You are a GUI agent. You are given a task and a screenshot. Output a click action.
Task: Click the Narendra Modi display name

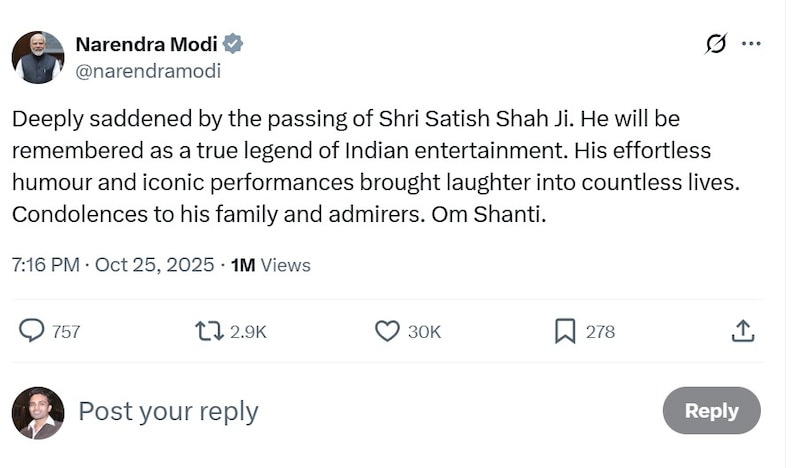pos(147,44)
